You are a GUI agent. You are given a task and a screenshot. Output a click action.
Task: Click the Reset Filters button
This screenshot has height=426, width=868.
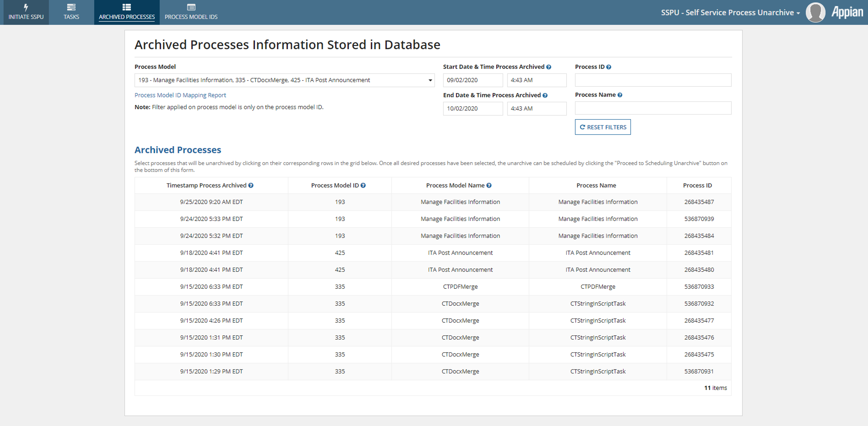(x=603, y=127)
